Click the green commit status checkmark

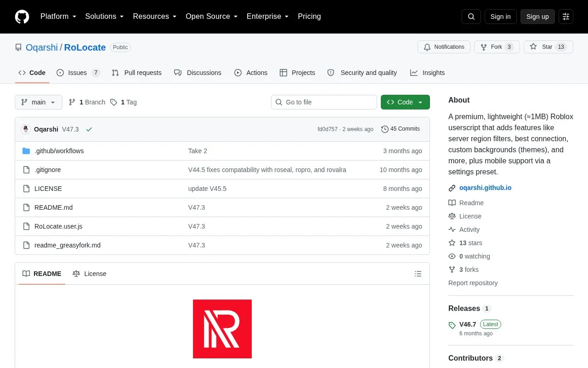pyautogui.click(x=89, y=129)
